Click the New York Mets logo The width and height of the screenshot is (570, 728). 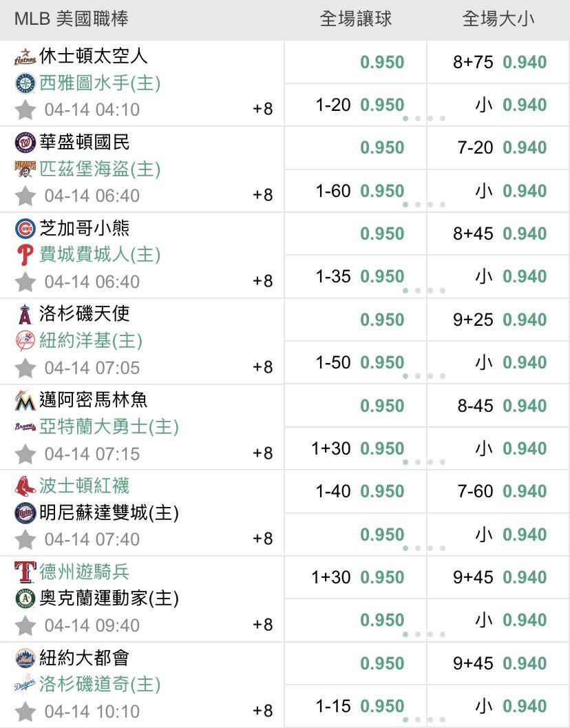pyautogui.click(x=25, y=658)
